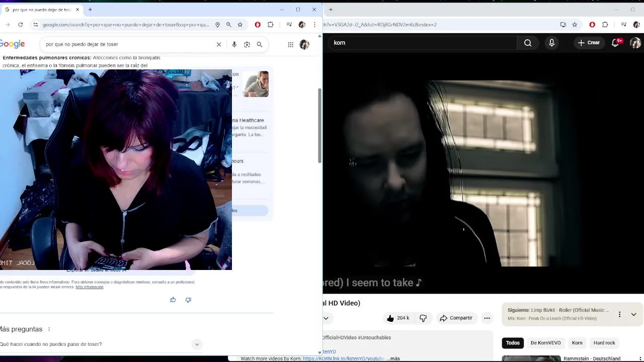Open a new tab in the Google window
The height and width of the screenshot is (362, 644).
pos(90,10)
